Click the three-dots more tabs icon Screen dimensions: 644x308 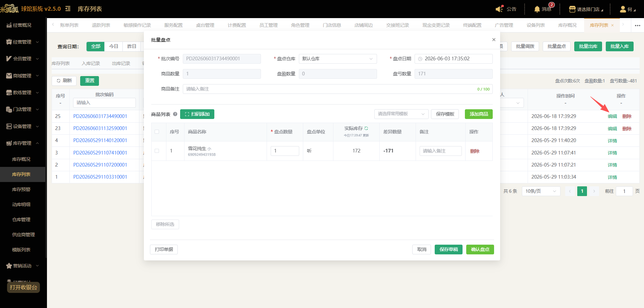[637, 25]
